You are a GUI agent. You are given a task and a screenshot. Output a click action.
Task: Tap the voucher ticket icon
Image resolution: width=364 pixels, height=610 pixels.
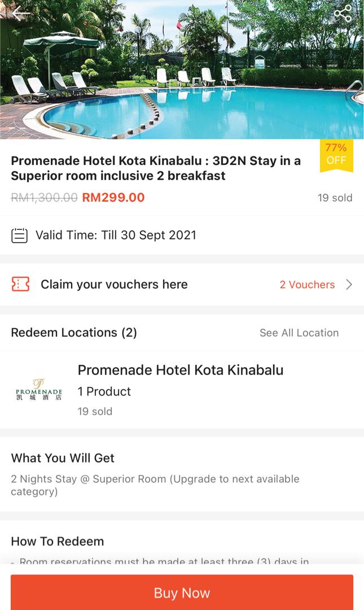point(20,284)
